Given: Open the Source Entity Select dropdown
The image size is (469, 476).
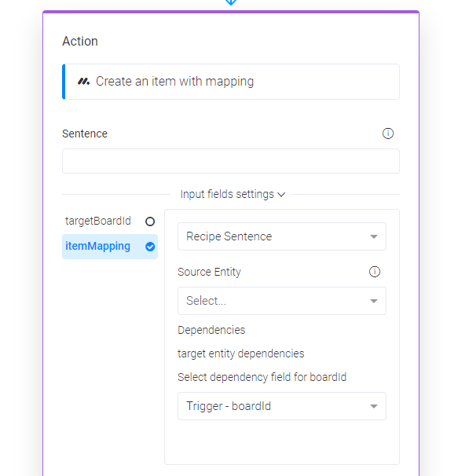Looking at the screenshot, I should click(282, 301).
